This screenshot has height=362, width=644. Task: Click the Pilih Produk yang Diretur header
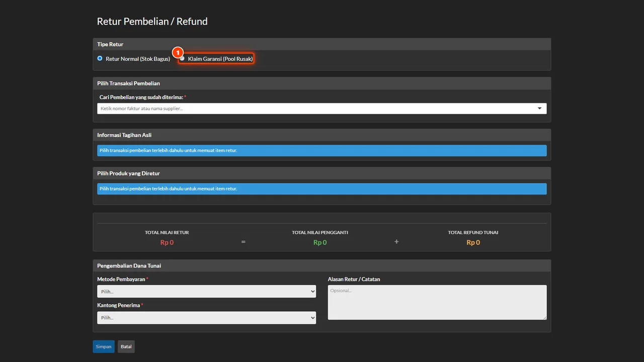pyautogui.click(x=322, y=173)
